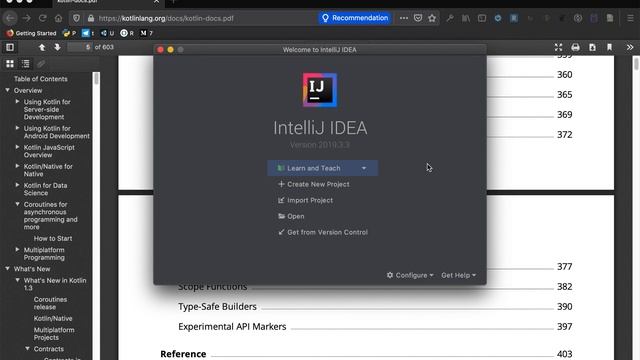Viewport: 640px width, 360px height.
Task: Open the Get Help dropdown
Action: (458, 276)
